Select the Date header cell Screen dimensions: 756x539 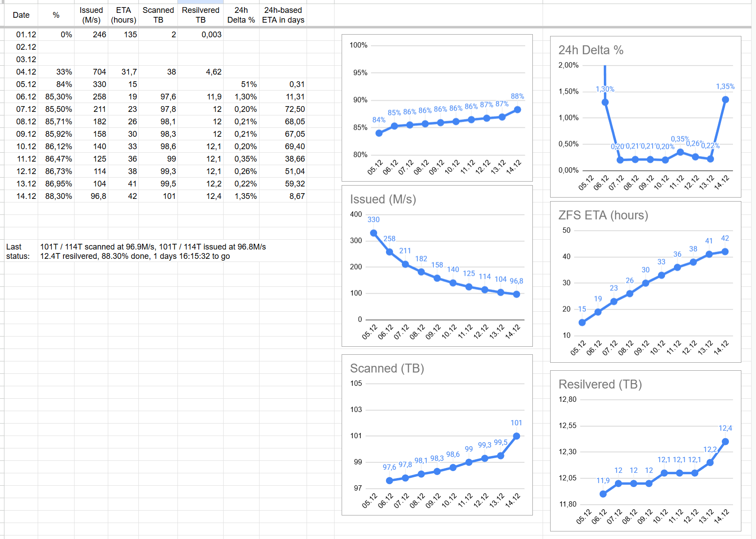click(21, 15)
